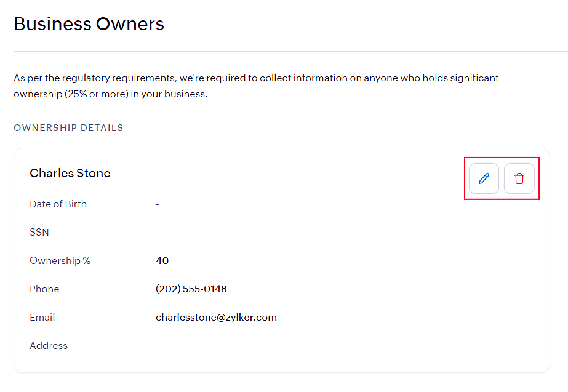Click the empty SSN value dash
Image resolution: width=568 pixels, height=392 pixels.
coord(158,233)
